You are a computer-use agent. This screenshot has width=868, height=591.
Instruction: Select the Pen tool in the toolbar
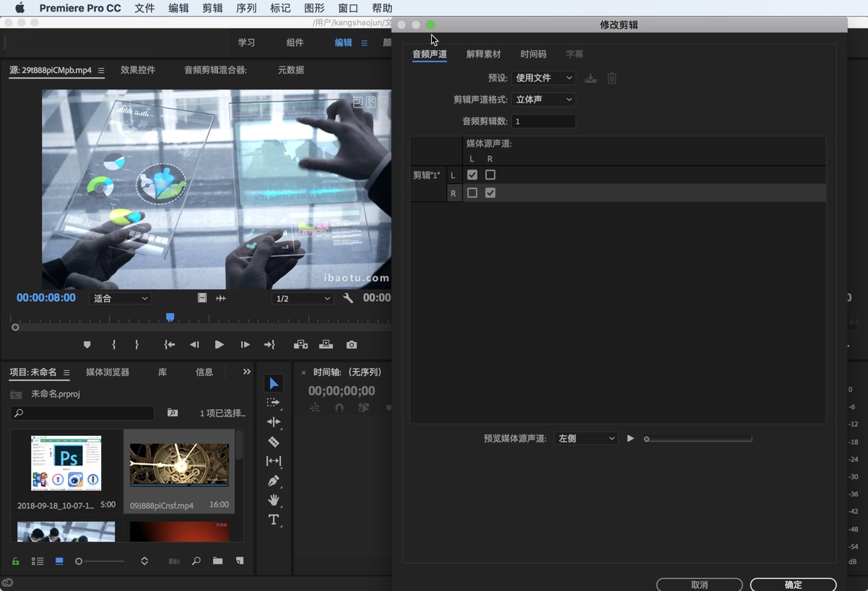(x=273, y=481)
